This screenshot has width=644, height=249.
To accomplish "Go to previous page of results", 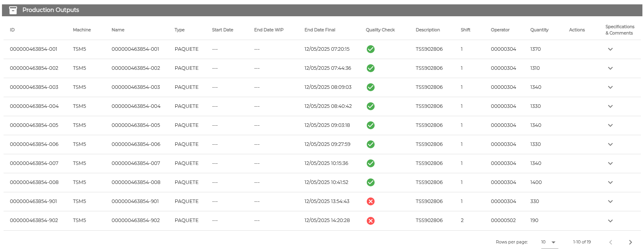I will click(x=611, y=242).
